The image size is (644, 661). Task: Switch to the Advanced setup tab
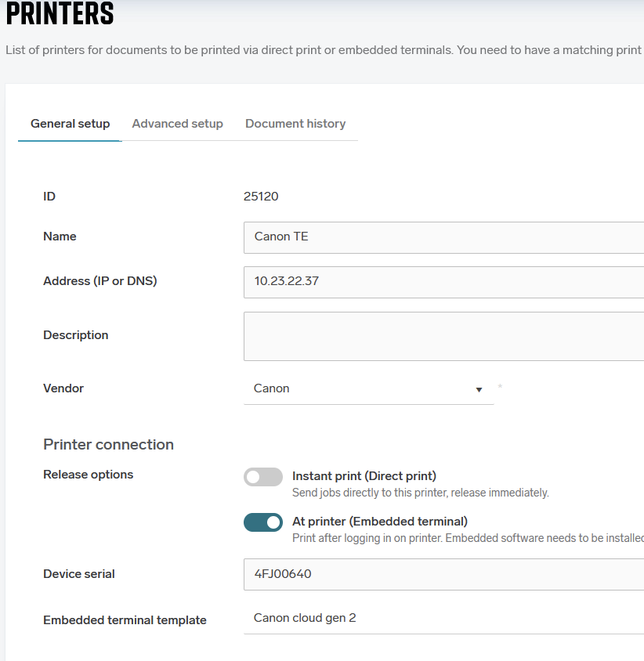(x=177, y=124)
